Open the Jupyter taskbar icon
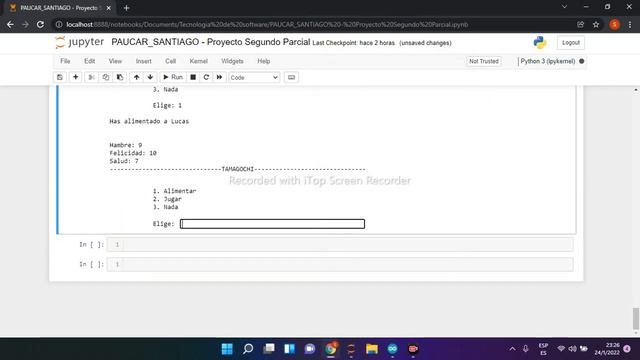The width and height of the screenshot is (640, 360). pos(351,349)
